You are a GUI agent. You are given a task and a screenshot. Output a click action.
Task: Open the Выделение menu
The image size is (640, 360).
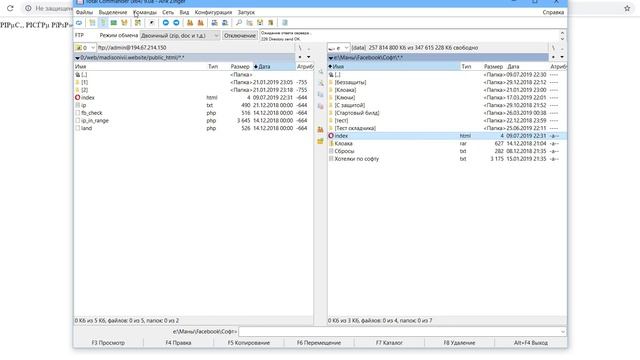pos(113,12)
